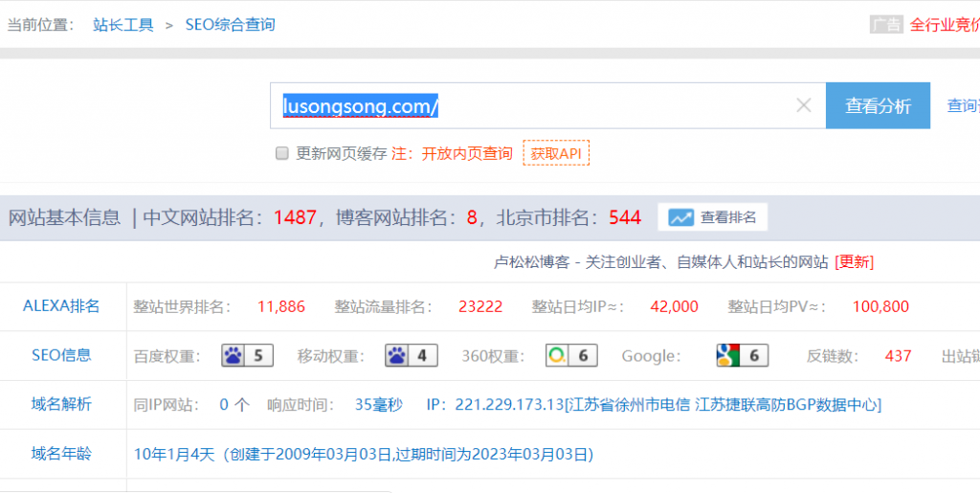
Task: Click the 广告 ad label badge
Action: (885, 25)
